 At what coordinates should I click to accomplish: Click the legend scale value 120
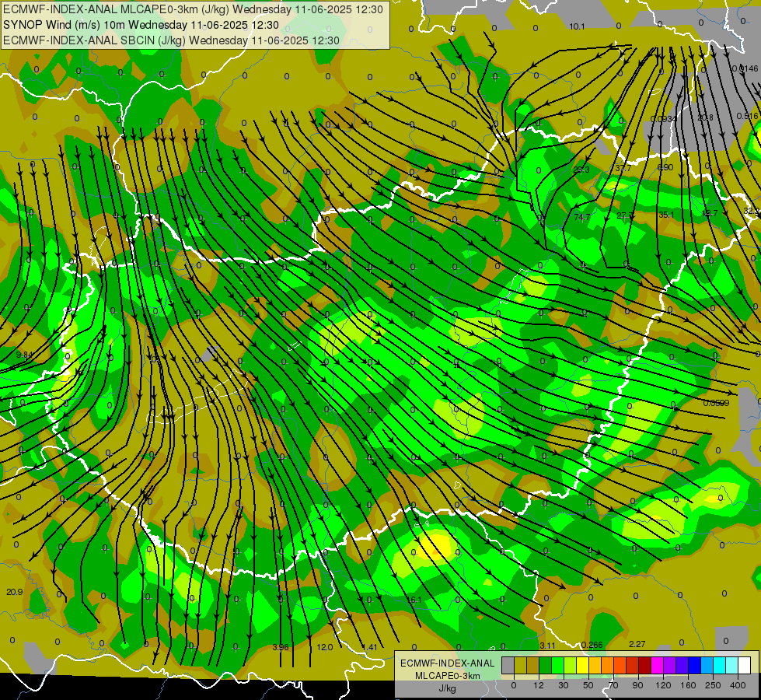[663, 686]
